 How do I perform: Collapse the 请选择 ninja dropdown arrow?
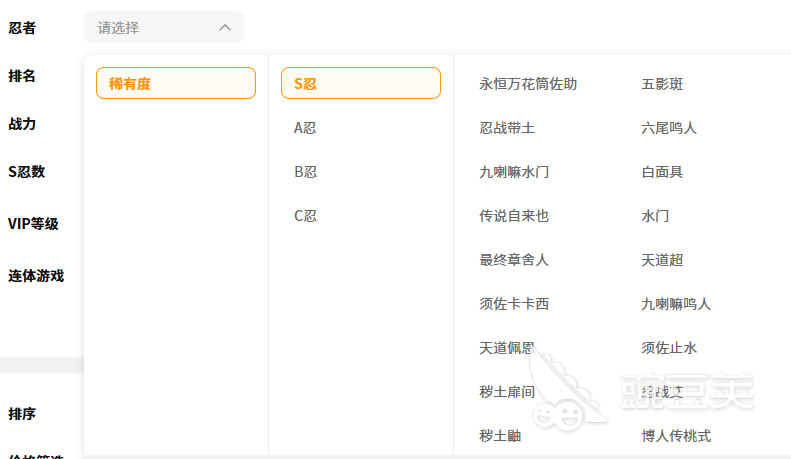click(225, 28)
